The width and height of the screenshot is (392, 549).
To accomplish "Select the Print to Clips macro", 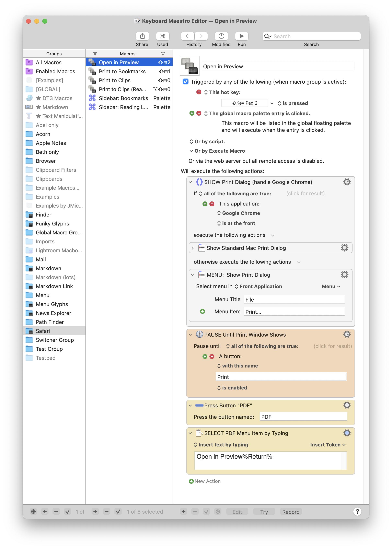I will click(129, 80).
